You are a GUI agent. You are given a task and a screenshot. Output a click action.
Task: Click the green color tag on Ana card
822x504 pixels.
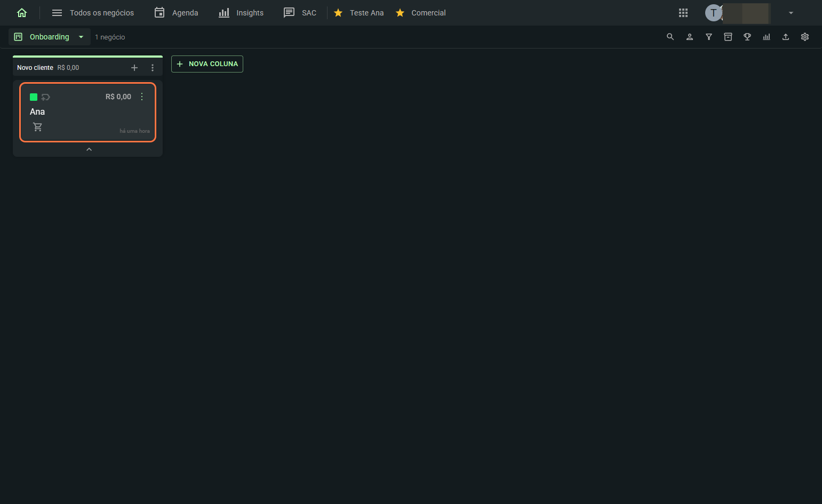pos(34,97)
